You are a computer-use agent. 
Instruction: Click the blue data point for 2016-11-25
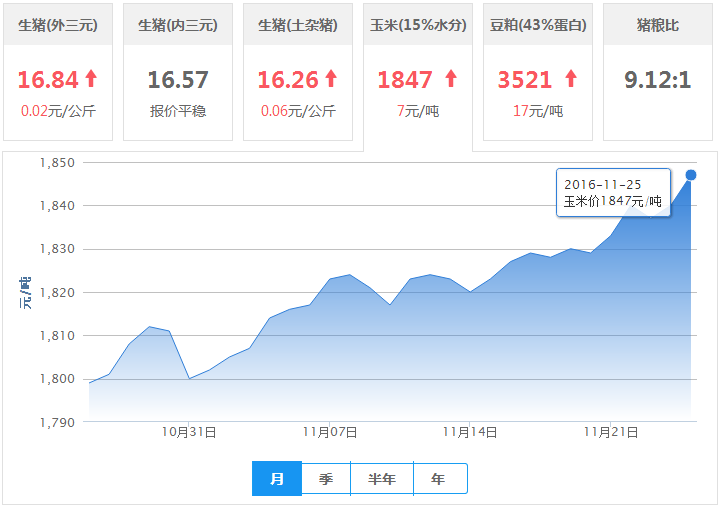(690, 175)
